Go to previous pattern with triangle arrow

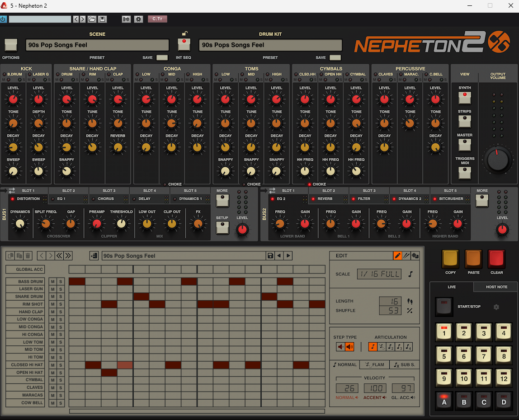[279, 255]
